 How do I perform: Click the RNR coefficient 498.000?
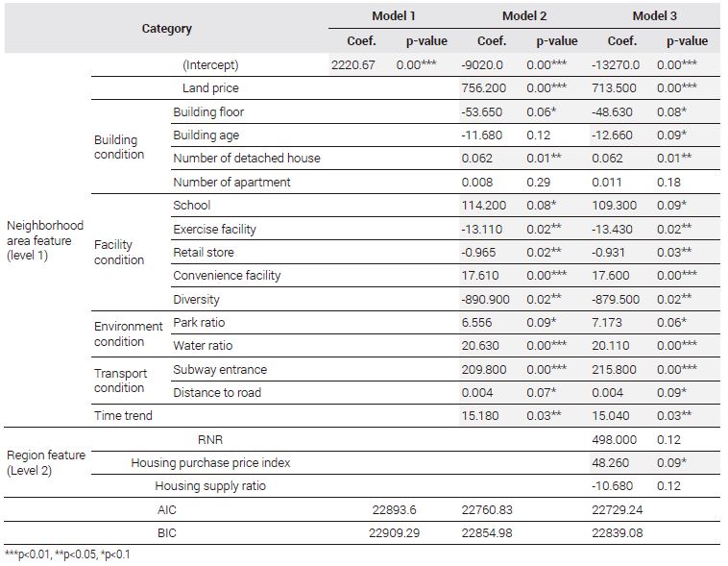click(x=615, y=439)
